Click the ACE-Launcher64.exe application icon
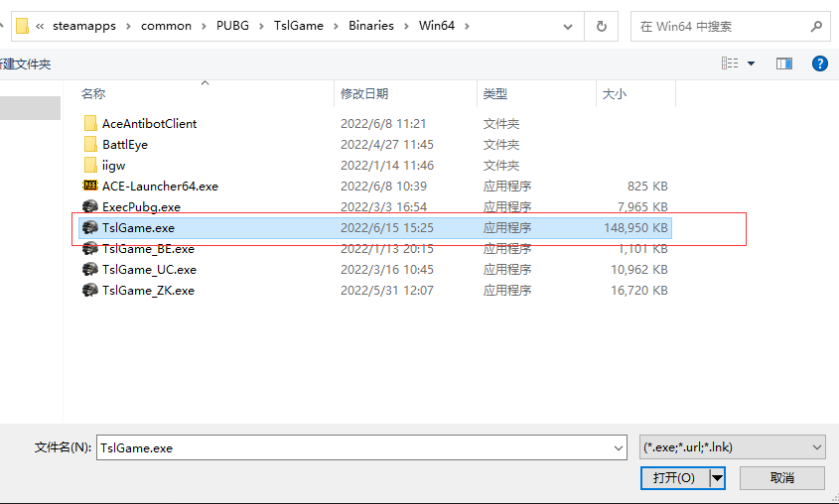839x504 pixels. (x=90, y=186)
